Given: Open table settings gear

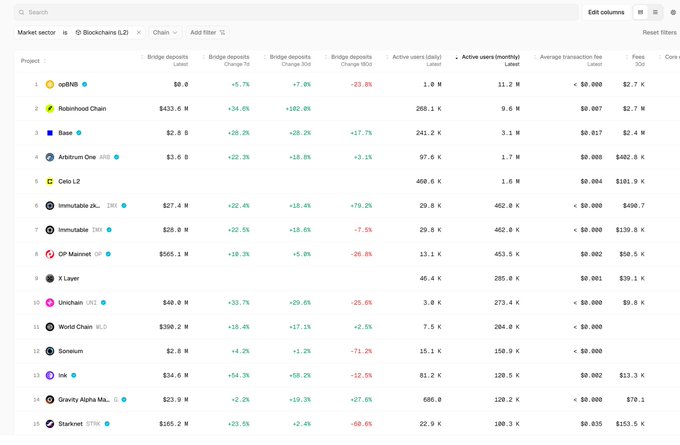Looking at the screenshot, I should click(673, 12).
